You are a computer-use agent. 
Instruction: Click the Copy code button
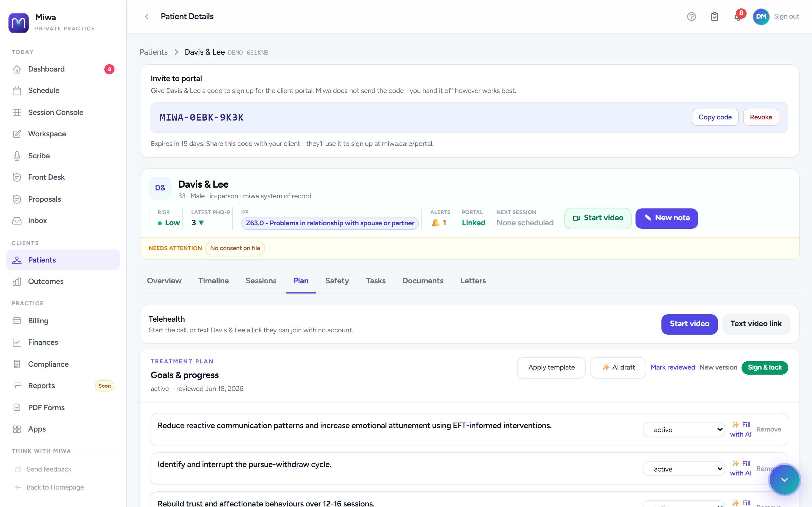point(715,117)
